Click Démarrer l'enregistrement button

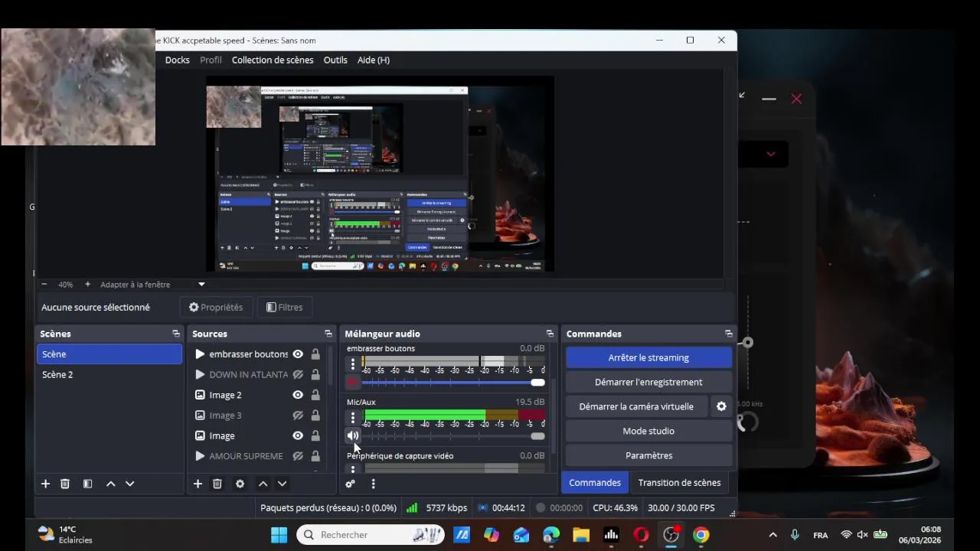tap(648, 382)
